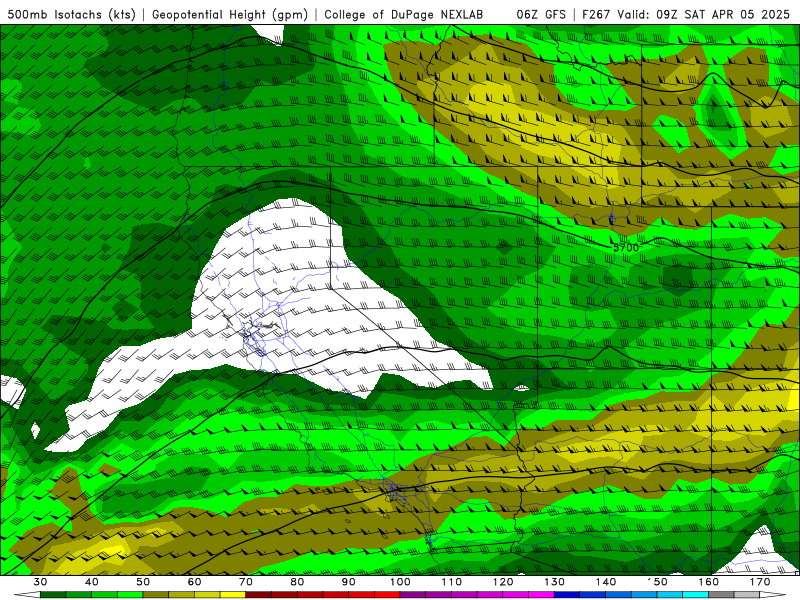The image size is (800, 600).
Task: Pick the olive swatch starting at 50
Action: (x=156, y=595)
